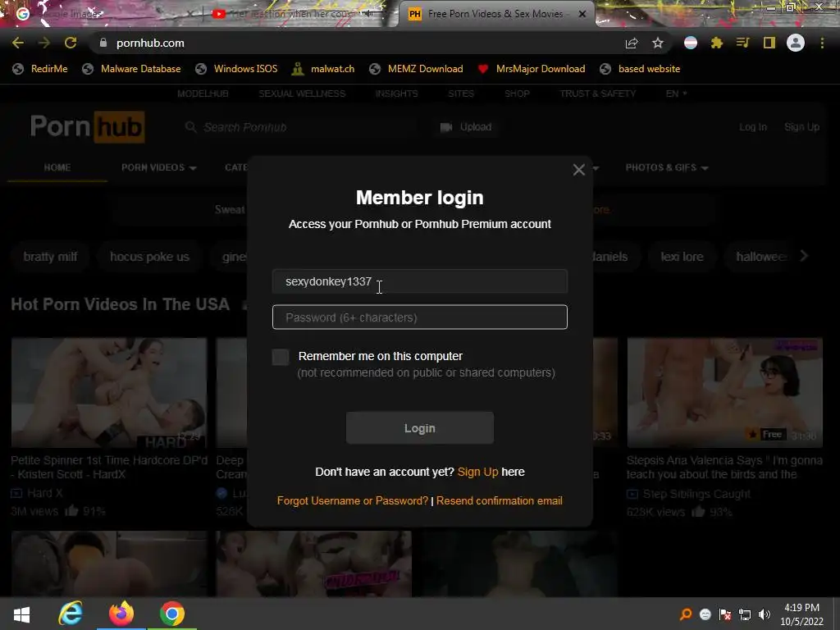View site info via the padlock icon
The height and width of the screenshot is (630, 840).
[103, 43]
